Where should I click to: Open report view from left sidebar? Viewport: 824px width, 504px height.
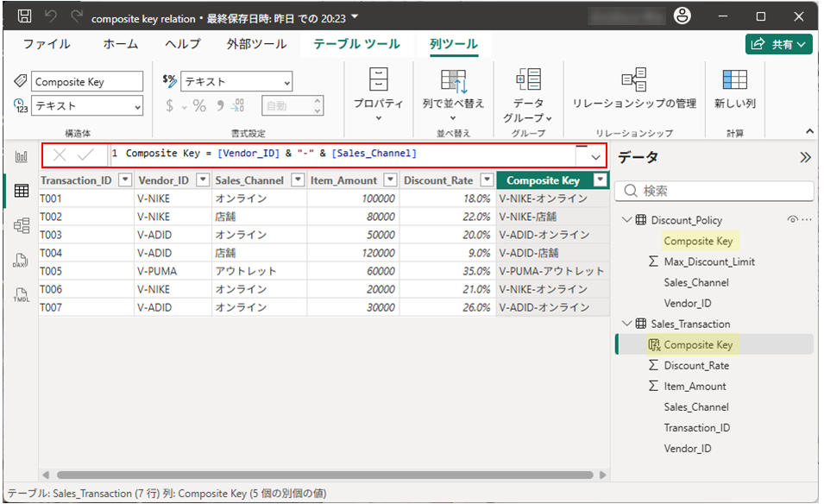pos(22,156)
